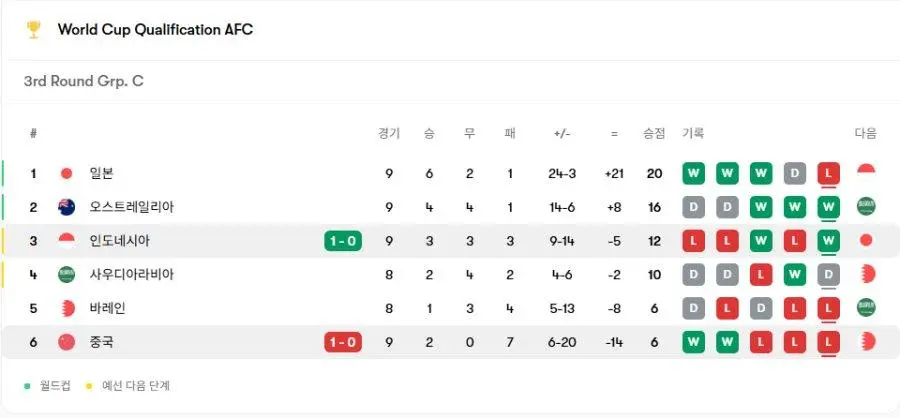The image size is (900, 418).
Task: Click the gold trophy icon
Action: [34, 30]
